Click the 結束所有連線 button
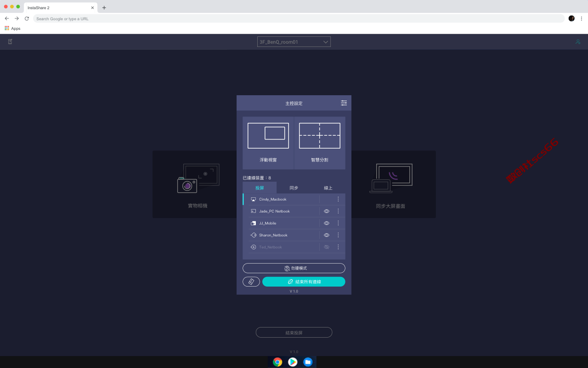Screen dimensions: 588x368 (304, 282)
